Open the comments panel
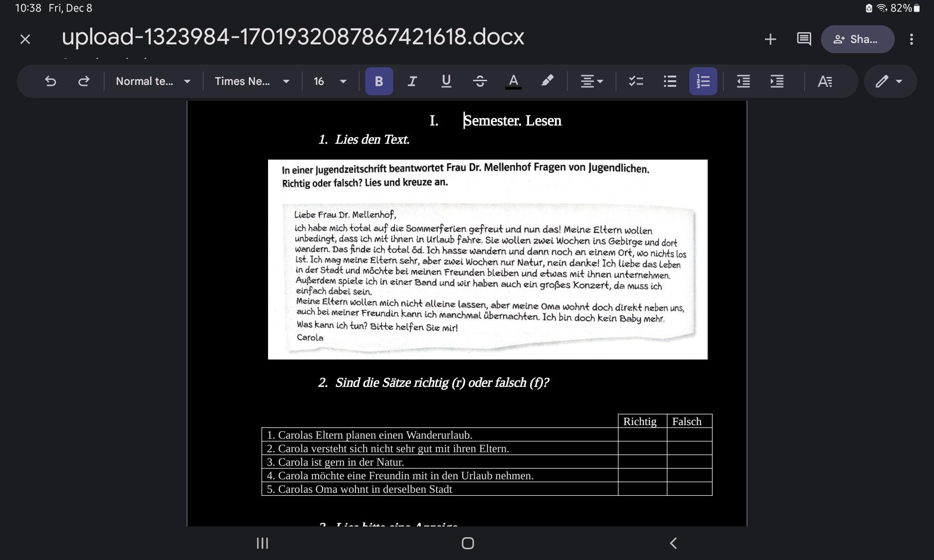 (804, 39)
